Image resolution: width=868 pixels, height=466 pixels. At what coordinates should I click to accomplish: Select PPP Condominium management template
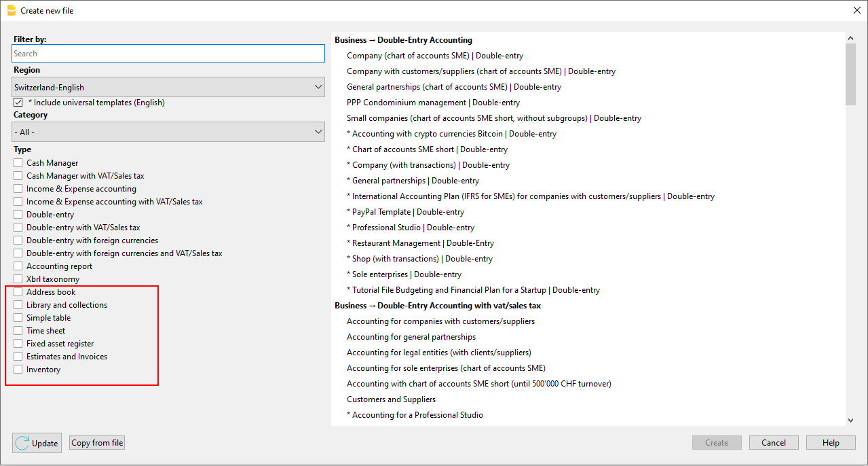(433, 103)
